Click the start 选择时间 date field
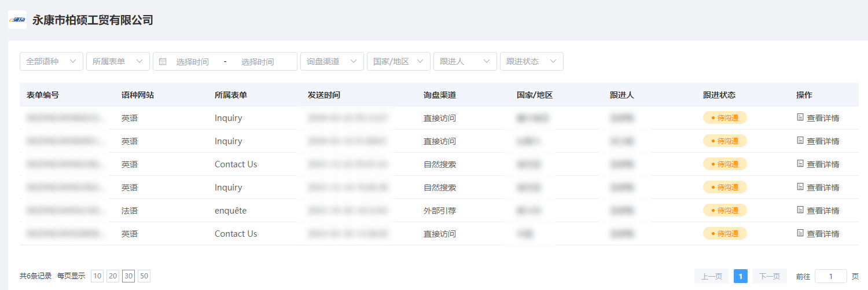This screenshot has width=868, height=290. pos(193,61)
